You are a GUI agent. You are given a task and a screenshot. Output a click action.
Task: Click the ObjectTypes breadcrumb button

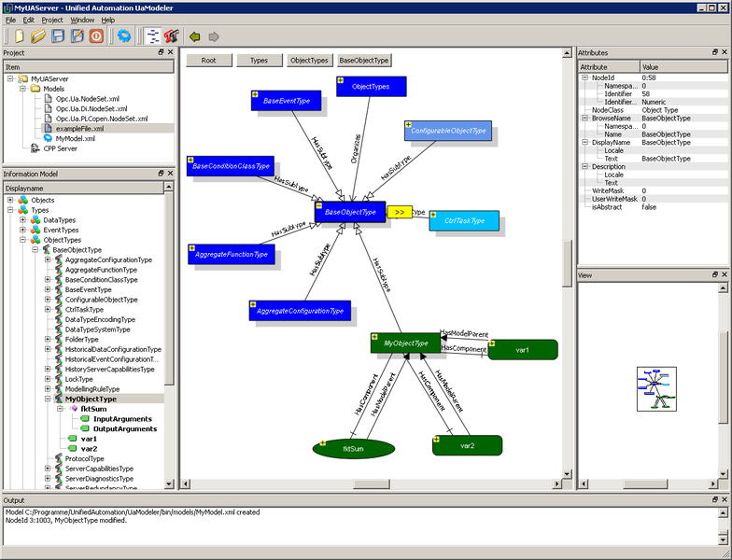tap(309, 60)
